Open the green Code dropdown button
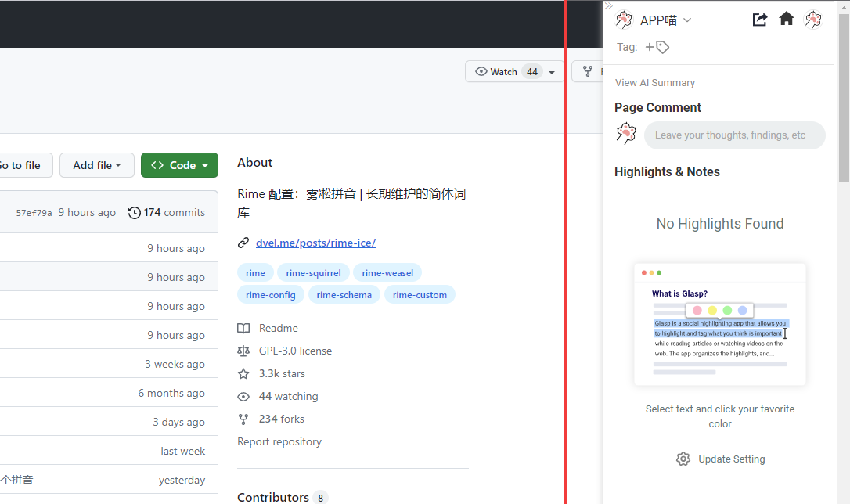The height and width of the screenshot is (504, 850). pyautogui.click(x=179, y=165)
